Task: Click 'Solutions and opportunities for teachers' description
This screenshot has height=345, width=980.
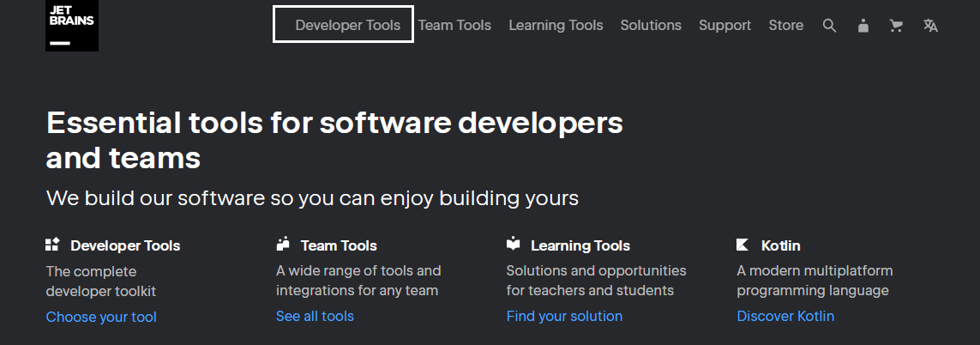Action: (596, 281)
